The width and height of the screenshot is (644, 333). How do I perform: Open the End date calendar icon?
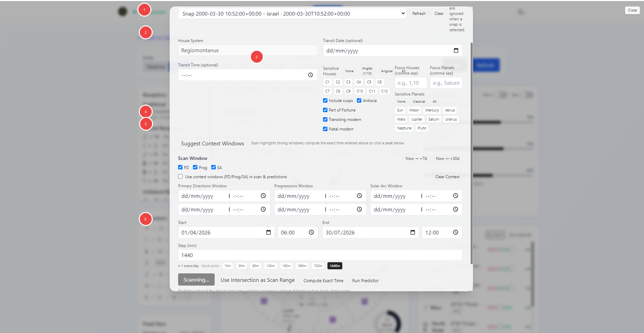click(413, 232)
